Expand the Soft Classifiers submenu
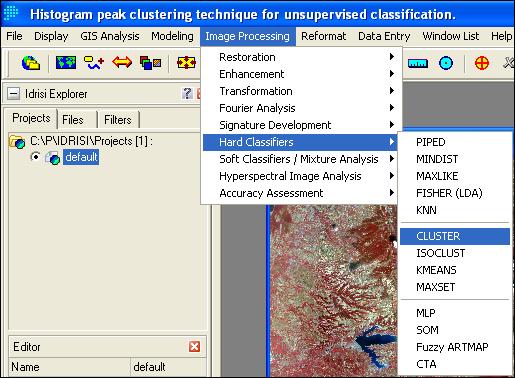Image resolution: width=515 pixels, height=378 pixels. tap(300, 159)
